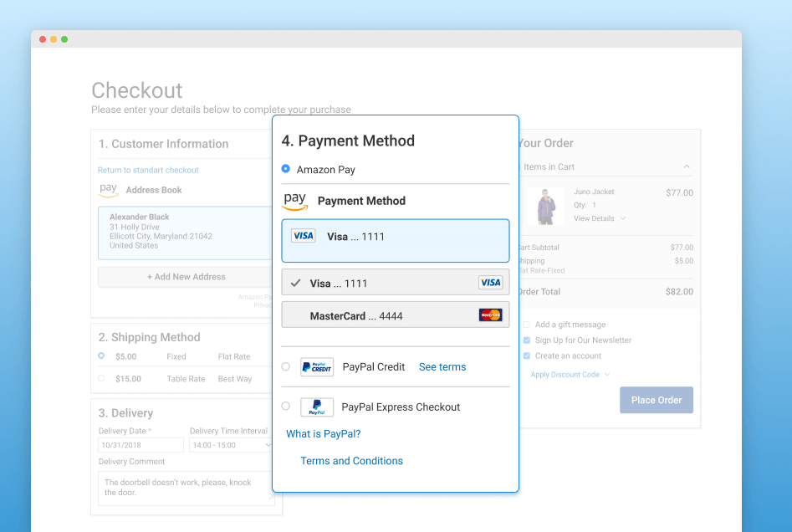Toggle the Create an account checkbox
The width and height of the screenshot is (792, 532).
coord(527,356)
